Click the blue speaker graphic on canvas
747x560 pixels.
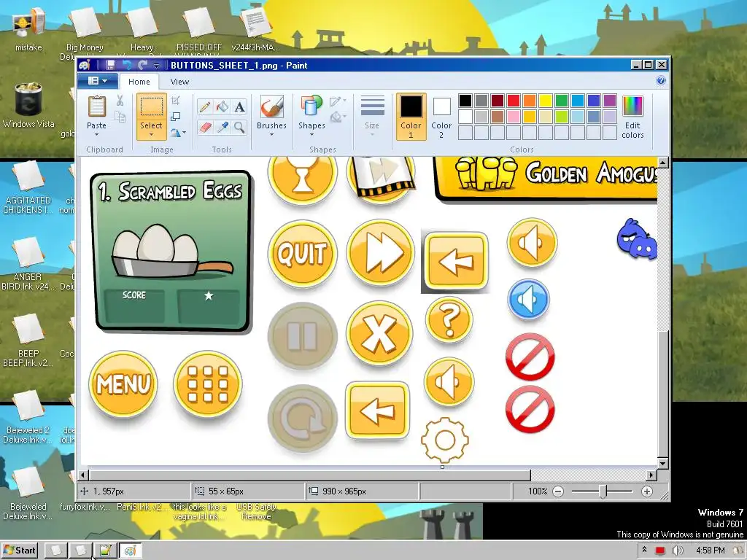(x=528, y=300)
